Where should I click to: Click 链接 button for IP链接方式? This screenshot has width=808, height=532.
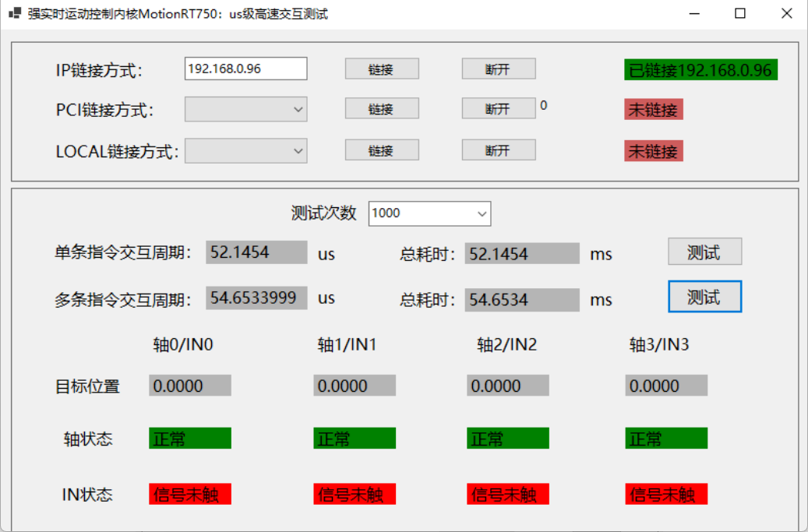pyautogui.click(x=382, y=69)
